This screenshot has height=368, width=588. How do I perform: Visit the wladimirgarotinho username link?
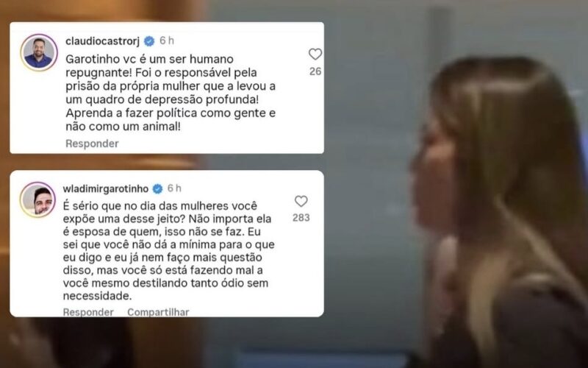(106, 188)
